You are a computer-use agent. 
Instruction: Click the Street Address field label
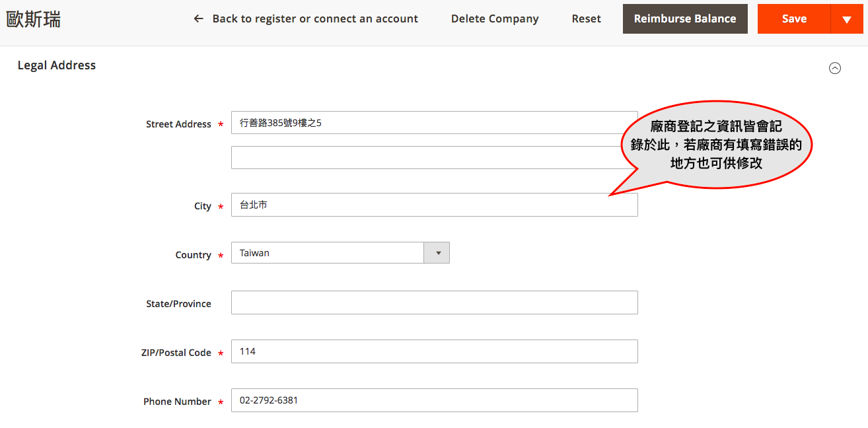tap(178, 124)
